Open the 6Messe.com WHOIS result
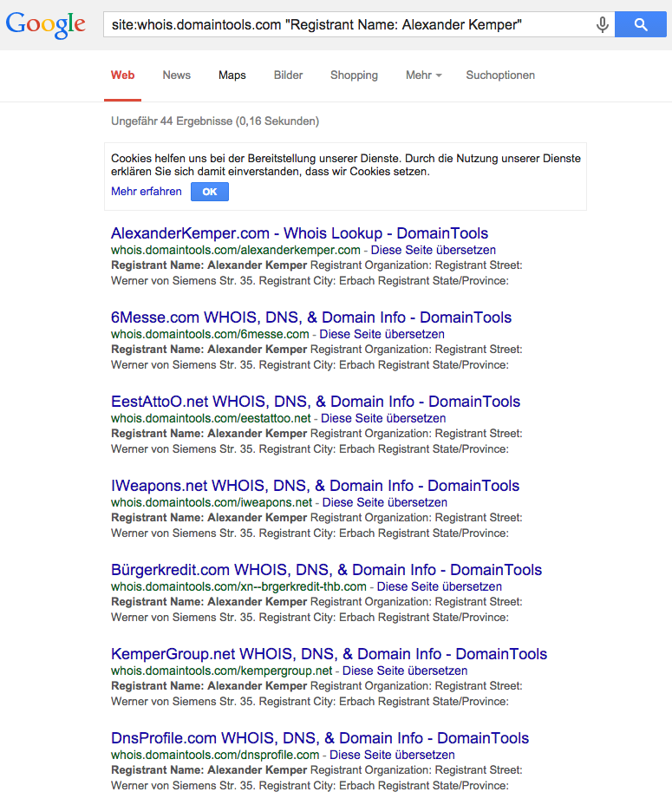This screenshot has height=805, width=672. click(311, 317)
